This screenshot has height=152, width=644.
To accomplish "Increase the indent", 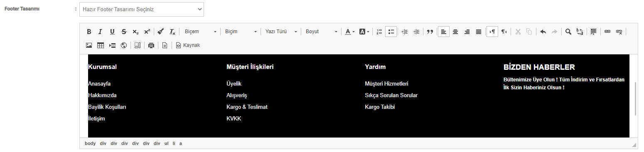I will point(416,32).
